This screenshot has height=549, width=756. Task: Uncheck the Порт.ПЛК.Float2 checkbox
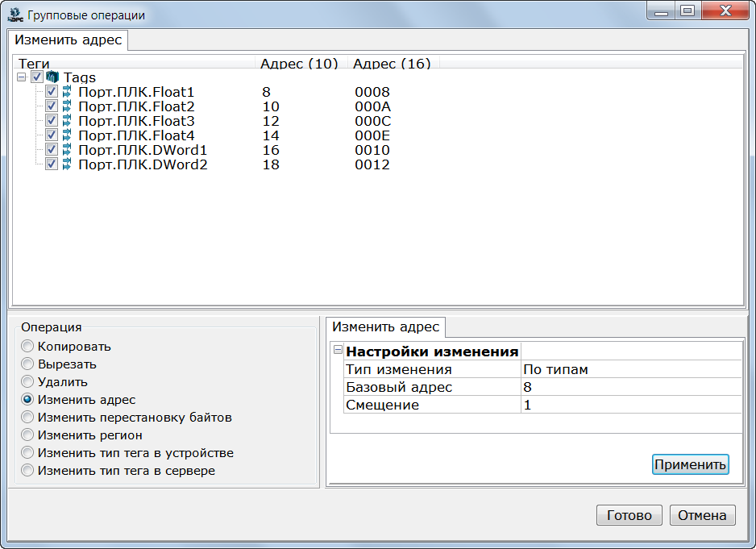(x=52, y=107)
